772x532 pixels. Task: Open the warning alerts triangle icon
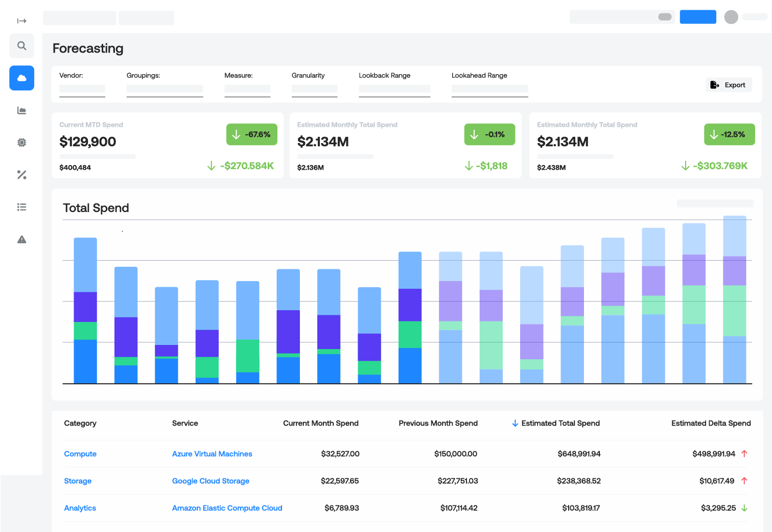click(x=21, y=239)
